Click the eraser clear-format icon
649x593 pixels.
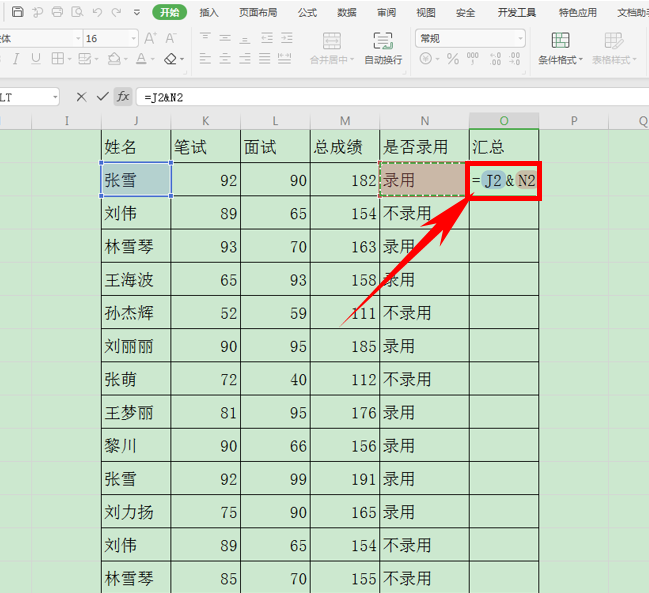[171, 59]
